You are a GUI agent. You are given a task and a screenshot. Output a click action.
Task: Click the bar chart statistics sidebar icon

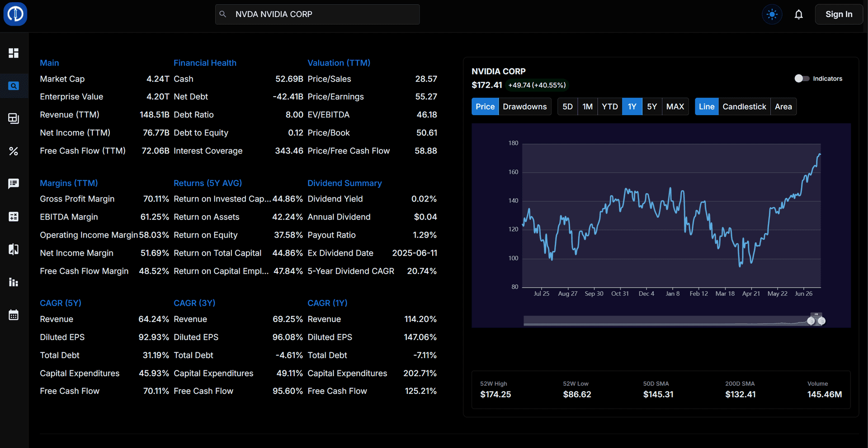pos(14,282)
